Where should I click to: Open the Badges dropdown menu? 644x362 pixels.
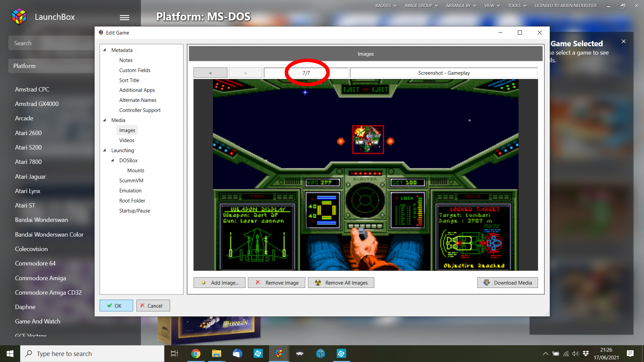386,6
